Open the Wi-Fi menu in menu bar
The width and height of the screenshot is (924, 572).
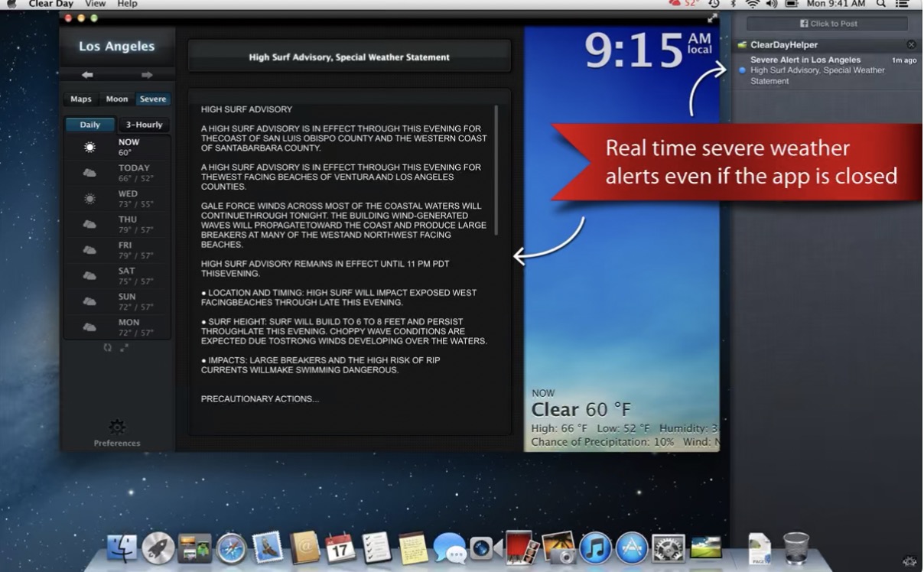pyautogui.click(x=752, y=4)
